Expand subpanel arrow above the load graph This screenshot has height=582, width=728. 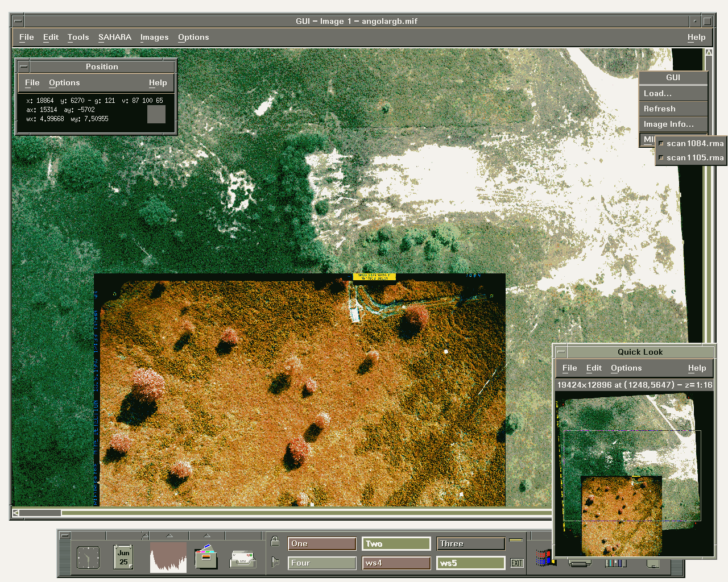(169, 535)
